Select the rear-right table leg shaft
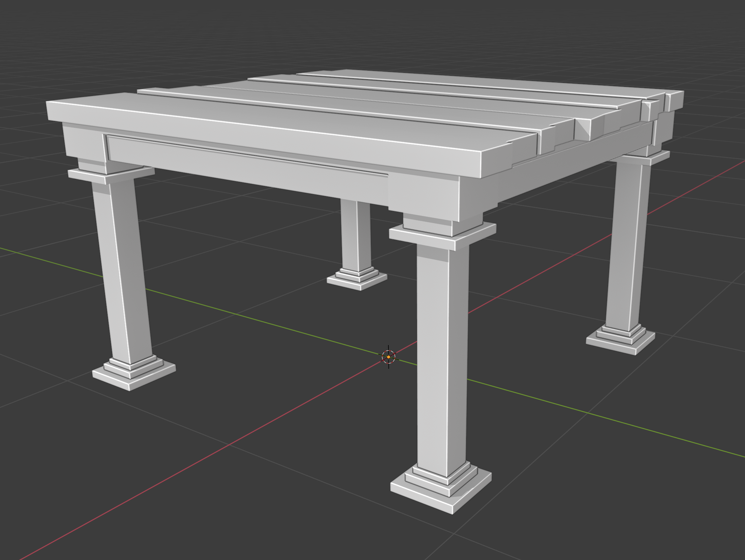 [x=626, y=245]
